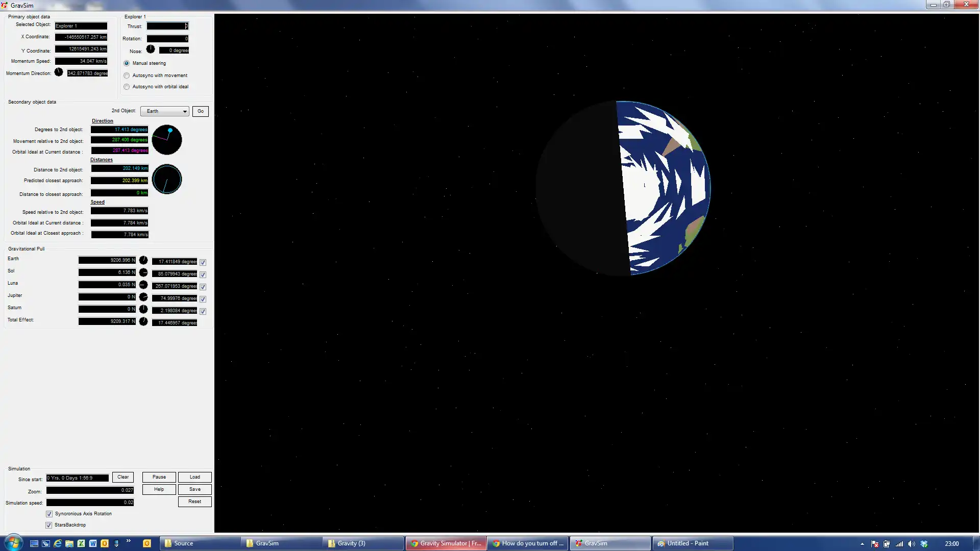Select Manual steering radio button
980x551 pixels.
coord(127,63)
